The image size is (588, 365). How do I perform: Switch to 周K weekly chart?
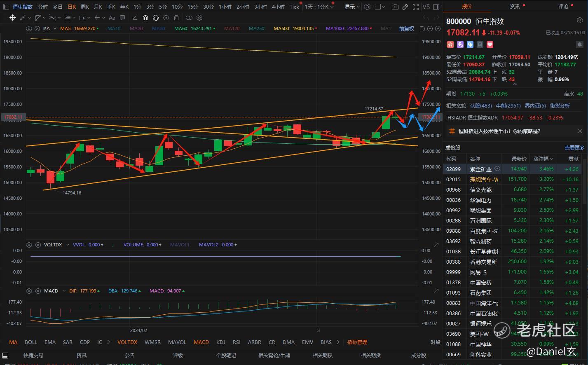pos(85,7)
